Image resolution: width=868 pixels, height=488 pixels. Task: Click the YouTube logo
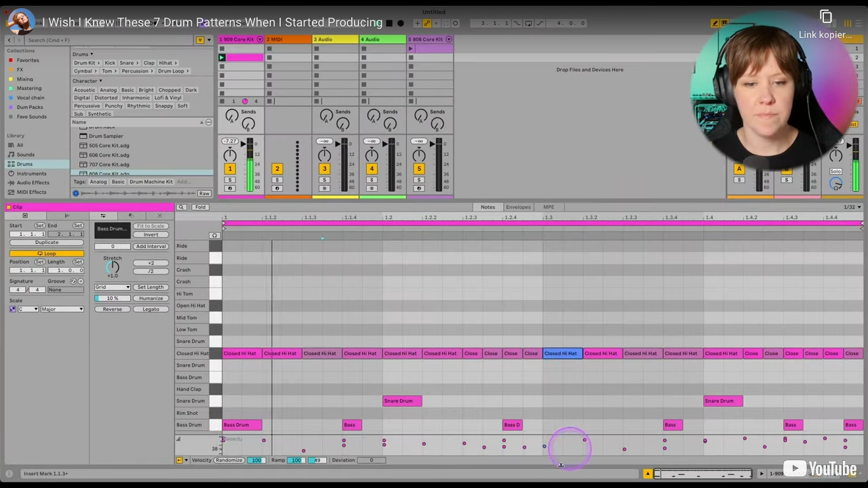click(x=821, y=469)
